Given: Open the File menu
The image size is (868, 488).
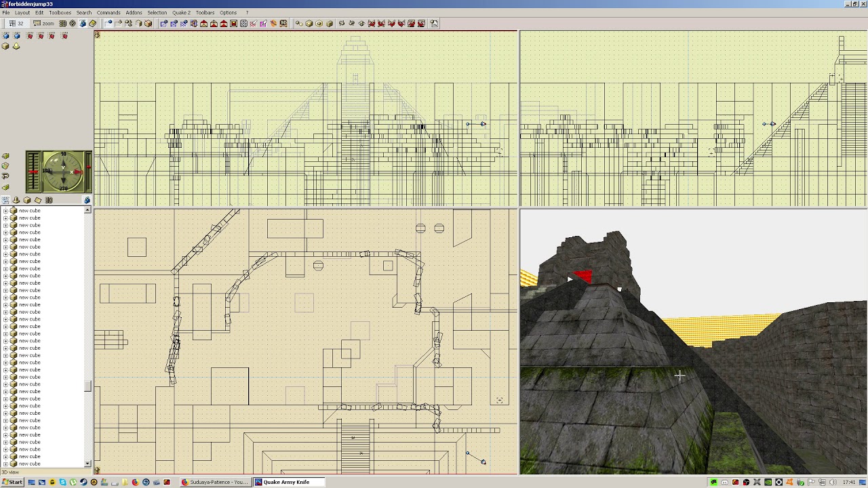Looking at the screenshot, I should pos(5,12).
